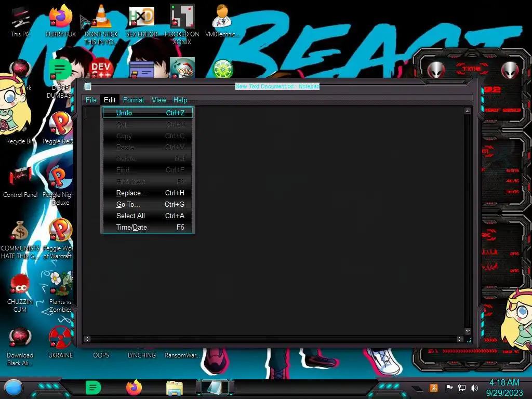This screenshot has width=532, height=399.
Task: Open the VM0Technic desktop icon
Action: point(222,21)
